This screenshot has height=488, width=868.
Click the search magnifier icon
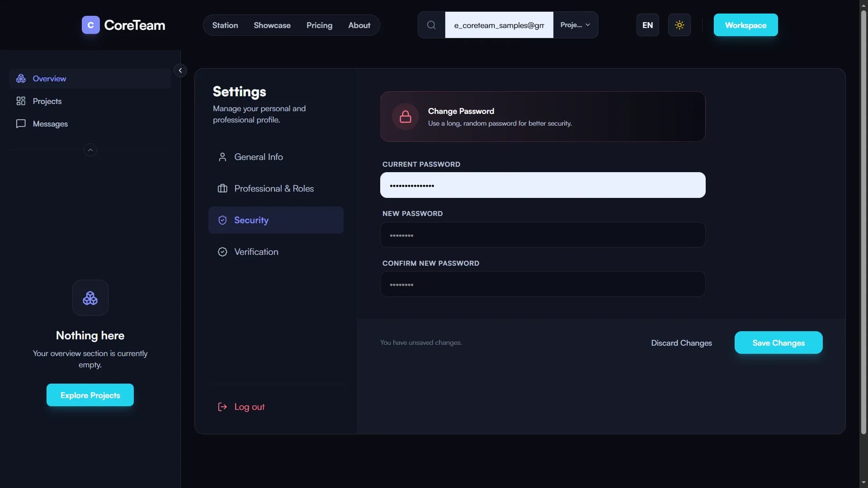(431, 25)
